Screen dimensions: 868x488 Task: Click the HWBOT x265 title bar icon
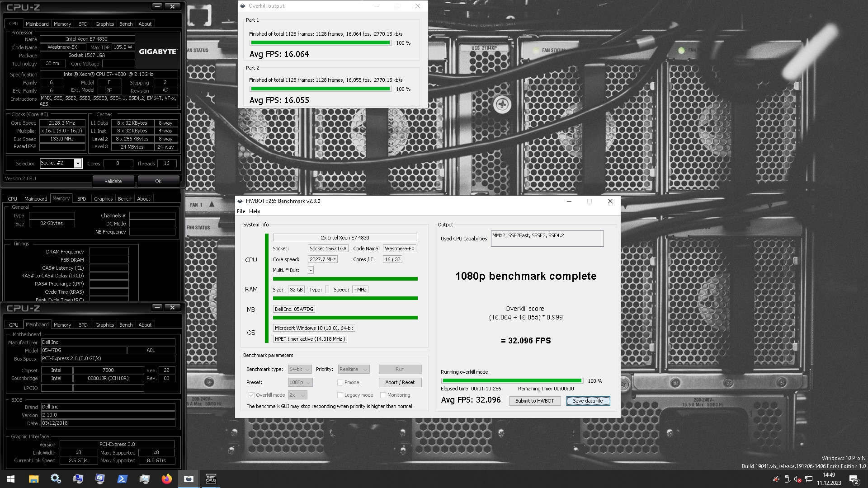pyautogui.click(x=241, y=201)
